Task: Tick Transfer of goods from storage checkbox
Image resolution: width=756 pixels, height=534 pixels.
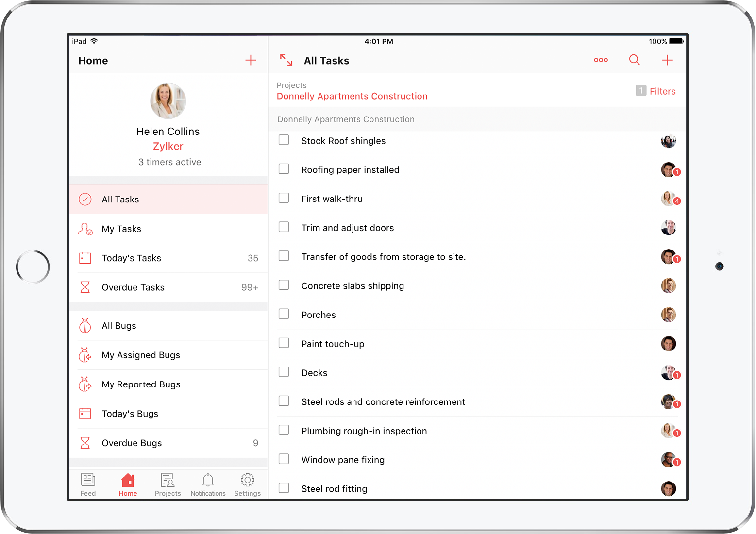Action: [284, 256]
